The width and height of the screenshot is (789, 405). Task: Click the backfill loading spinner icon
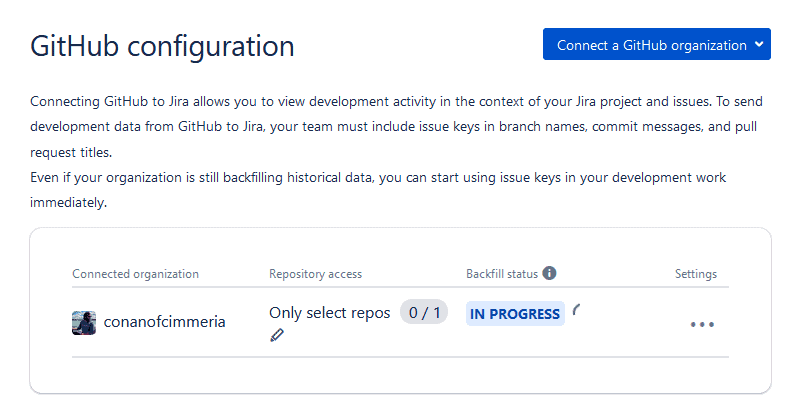click(x=577, y=310)
